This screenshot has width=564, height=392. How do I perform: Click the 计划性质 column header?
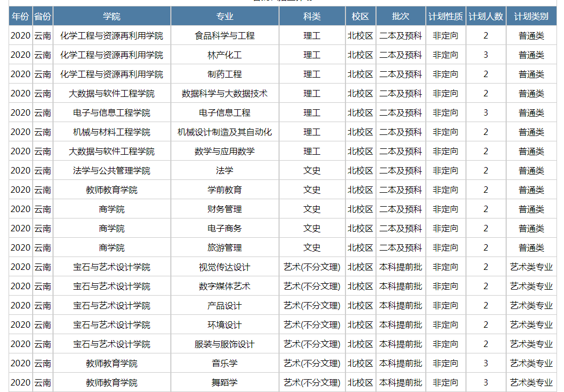click(x=445, y=17)
